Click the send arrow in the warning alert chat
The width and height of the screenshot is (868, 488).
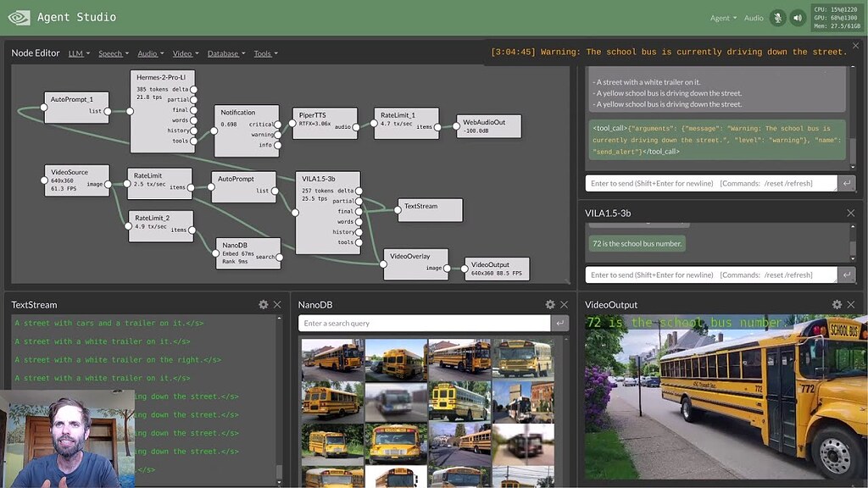tap(848, 182)
